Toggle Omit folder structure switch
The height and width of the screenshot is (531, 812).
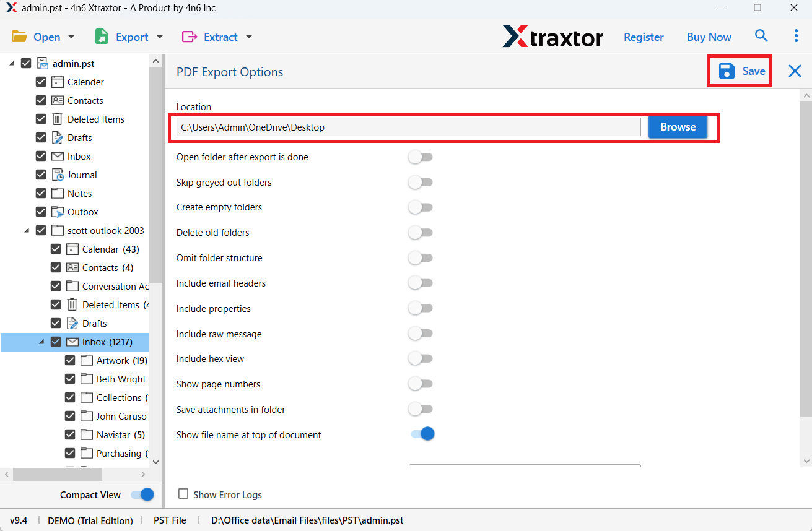tap(421, 258)
